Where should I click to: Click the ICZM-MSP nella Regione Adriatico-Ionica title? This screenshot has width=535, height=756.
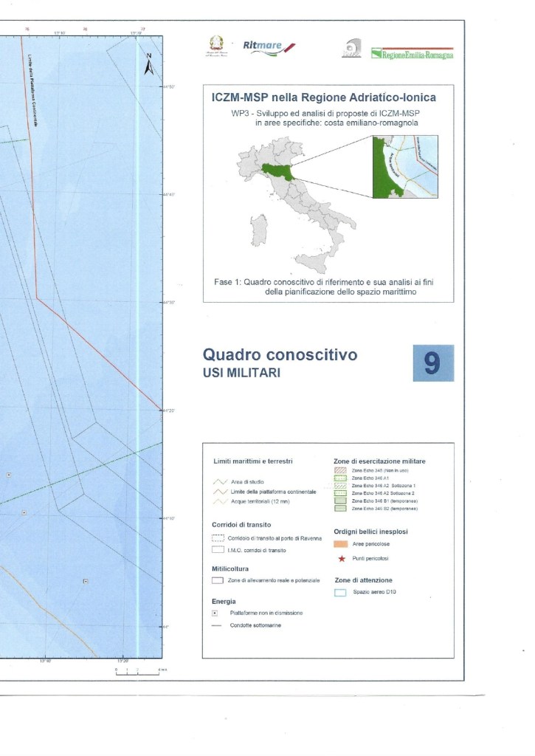[x=328, y=97]
